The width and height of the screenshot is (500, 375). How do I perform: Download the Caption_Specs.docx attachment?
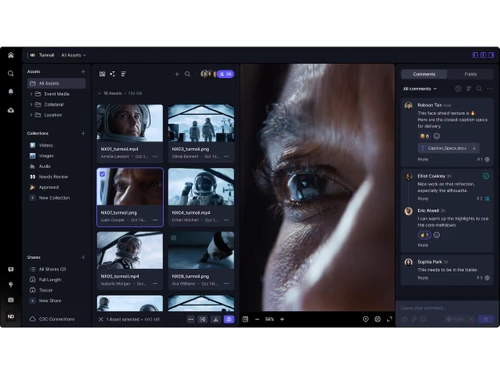tap(474, 148)
